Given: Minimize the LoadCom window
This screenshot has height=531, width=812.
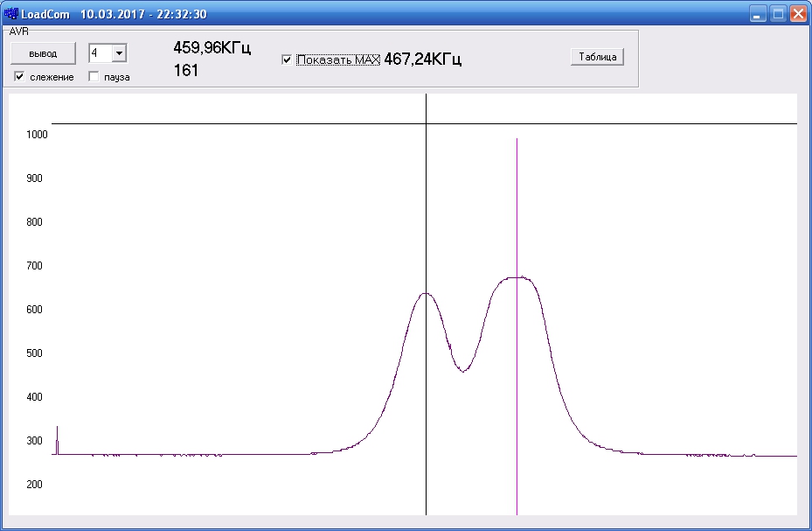Looking at the screenshot, I should [757, 14].
